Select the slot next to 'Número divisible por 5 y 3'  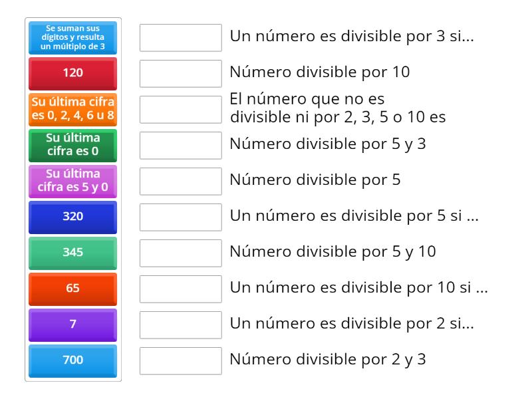(x=181, y=145)
